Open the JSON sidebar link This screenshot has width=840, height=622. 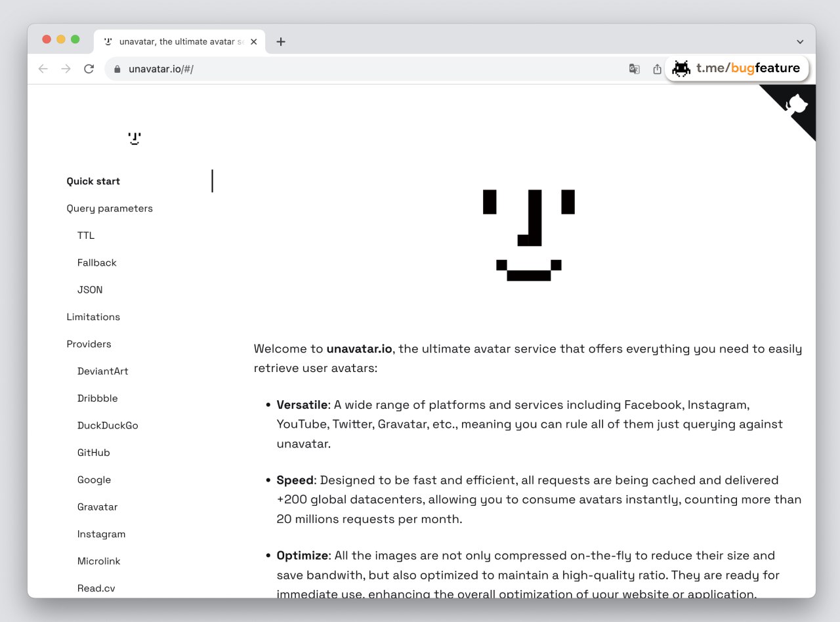[90, 289]
